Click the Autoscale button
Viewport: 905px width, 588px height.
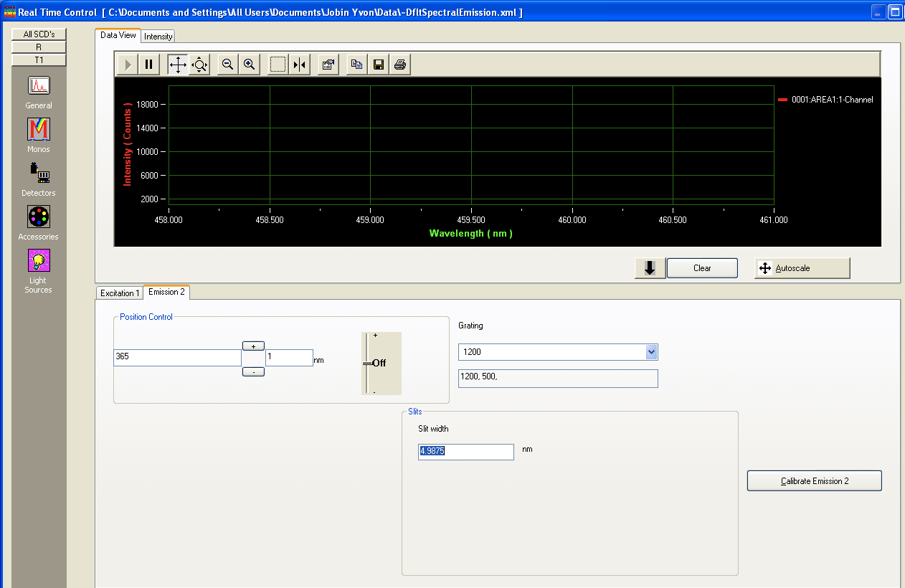pos(802,268)
